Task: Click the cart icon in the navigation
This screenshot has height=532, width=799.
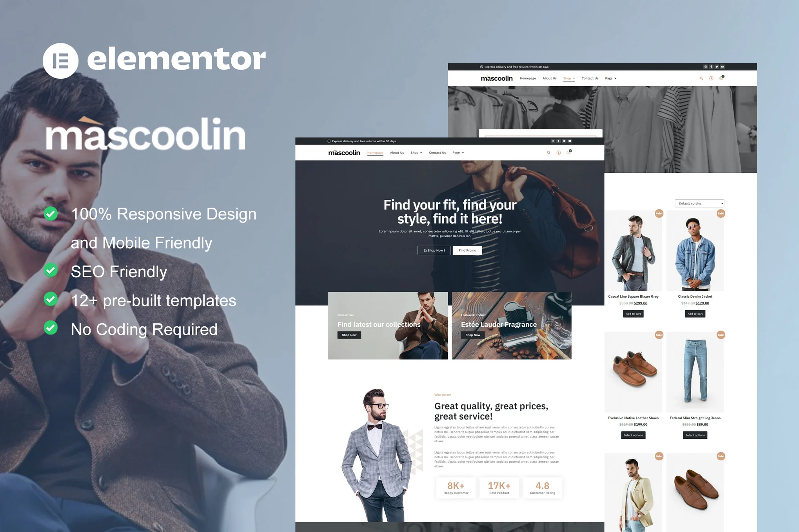Action: 568,153
